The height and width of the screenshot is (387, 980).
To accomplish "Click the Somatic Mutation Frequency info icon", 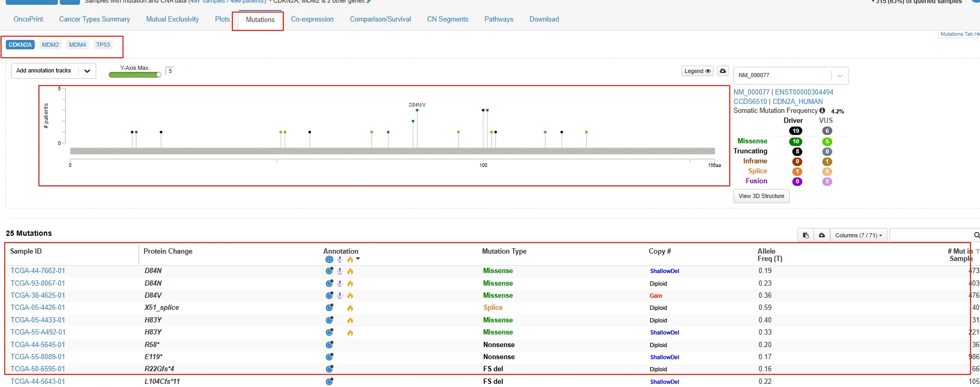I will click(x=822, y=111).
